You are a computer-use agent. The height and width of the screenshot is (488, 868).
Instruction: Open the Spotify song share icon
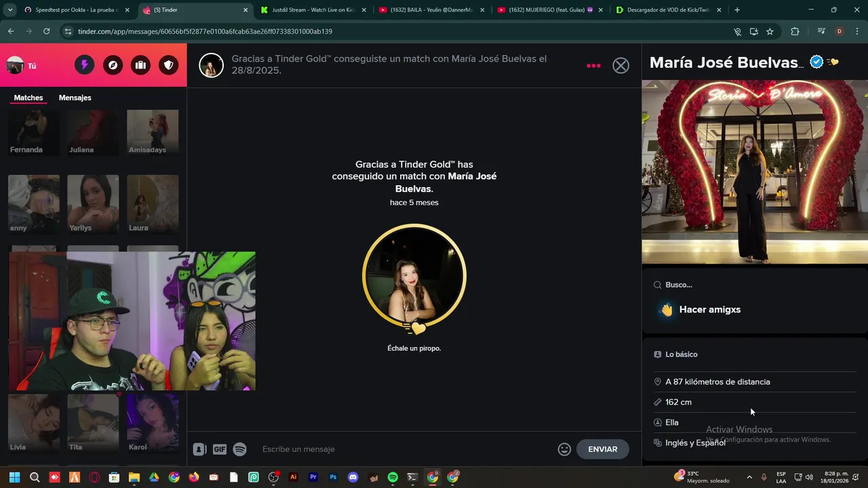239,449
